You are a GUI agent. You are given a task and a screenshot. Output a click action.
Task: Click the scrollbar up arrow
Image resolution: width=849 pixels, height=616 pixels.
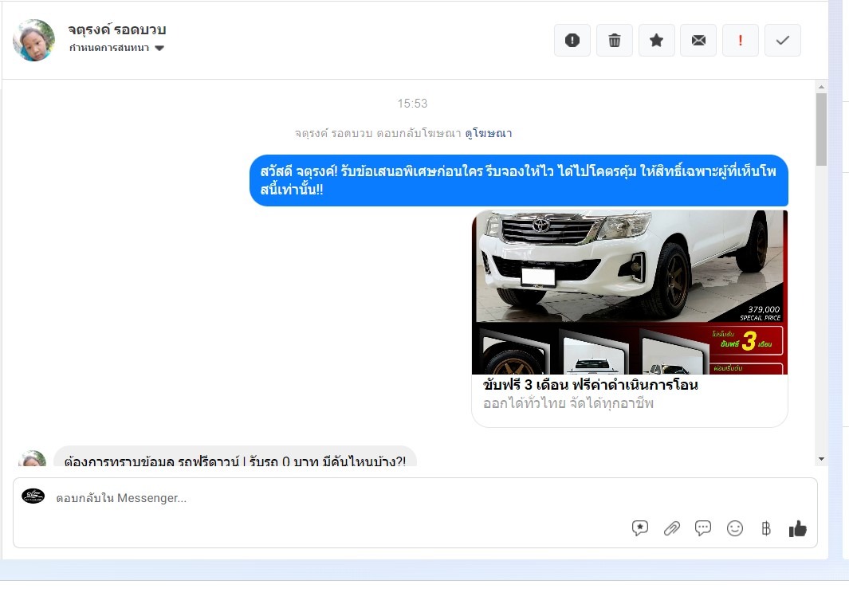pos(821,87)
